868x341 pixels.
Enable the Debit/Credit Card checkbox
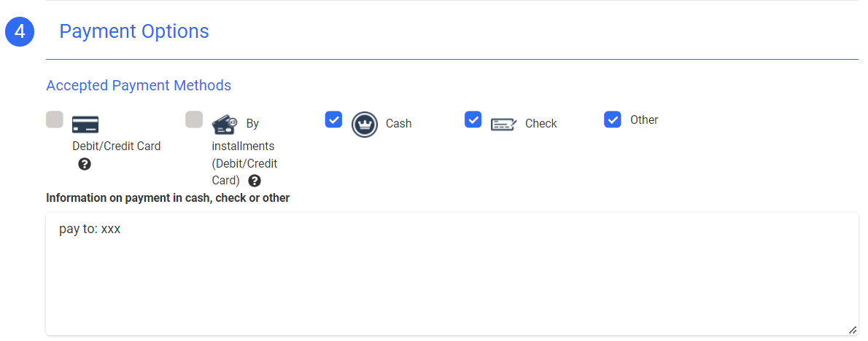(x=55, y=119)
